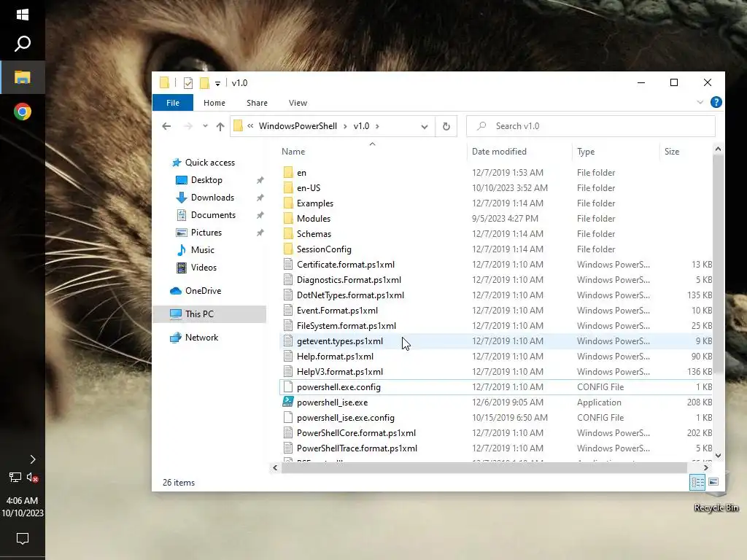Click the Properties icon in quick access toolbar
The height and width of the screenshot is (560, 747).
pos(188,83)
